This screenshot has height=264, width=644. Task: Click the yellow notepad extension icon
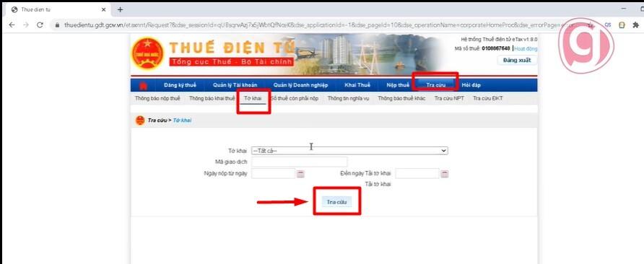622,25
